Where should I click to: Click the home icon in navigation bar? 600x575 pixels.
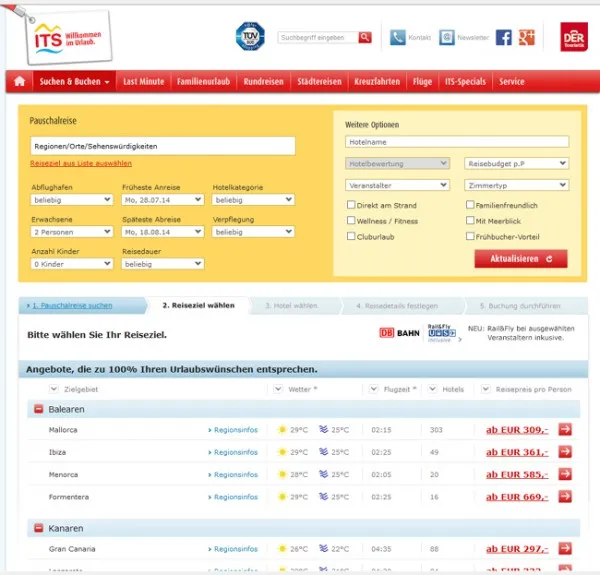click(19, 81)
